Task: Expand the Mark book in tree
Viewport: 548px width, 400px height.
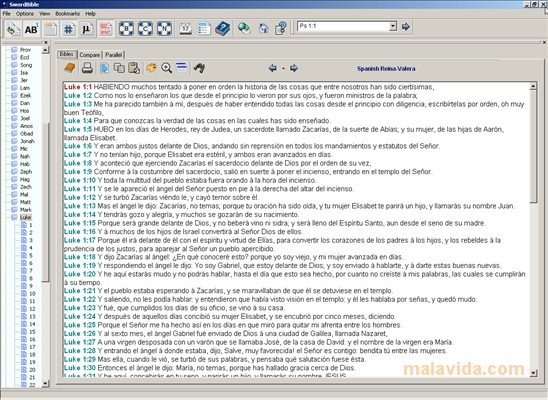Action: pyautogui.click(x=14, y=210)
